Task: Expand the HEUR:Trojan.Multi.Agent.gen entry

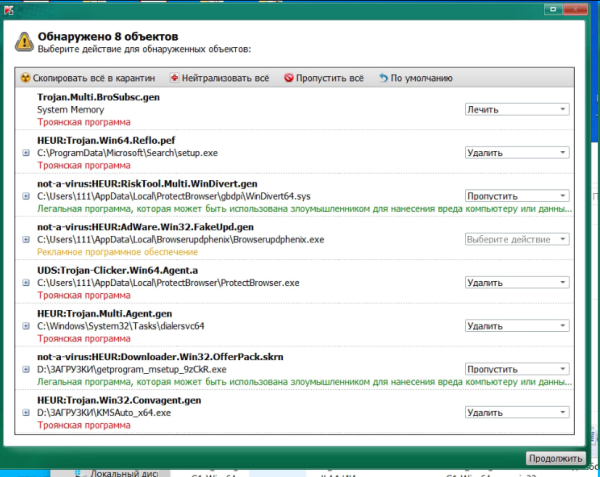Action: [26, 326]
